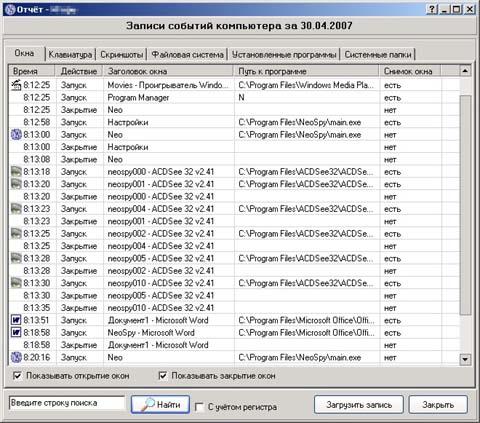480x423 pixels.
Task: Open the Файловая система tab
Action: 188,55
